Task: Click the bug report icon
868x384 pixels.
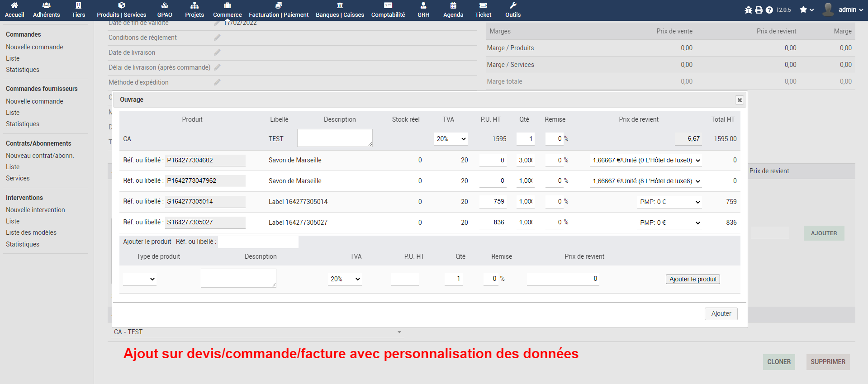Action: (x=749, y=10)
